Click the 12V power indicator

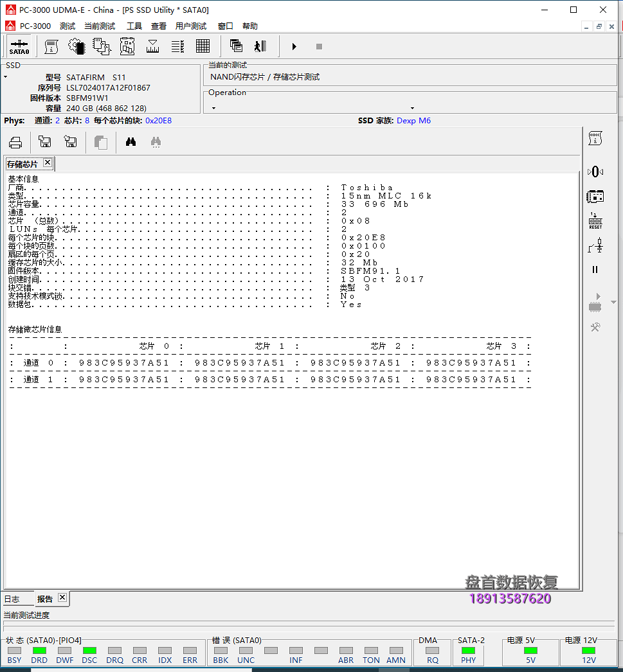588,651
